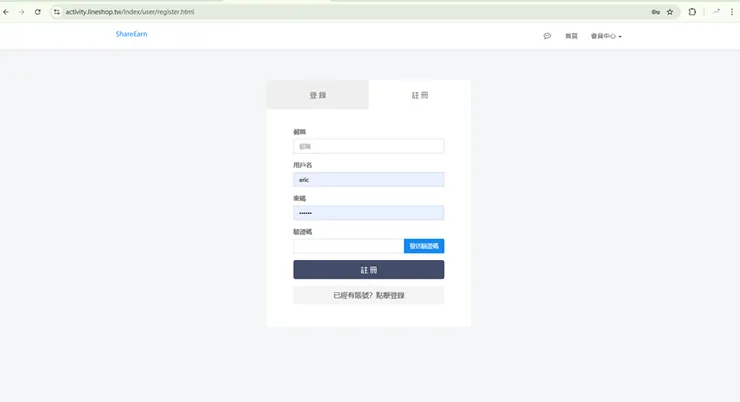Open the ShareEarn home logo link
Viewport: 740px width, 402px height.
pos(131,34)
